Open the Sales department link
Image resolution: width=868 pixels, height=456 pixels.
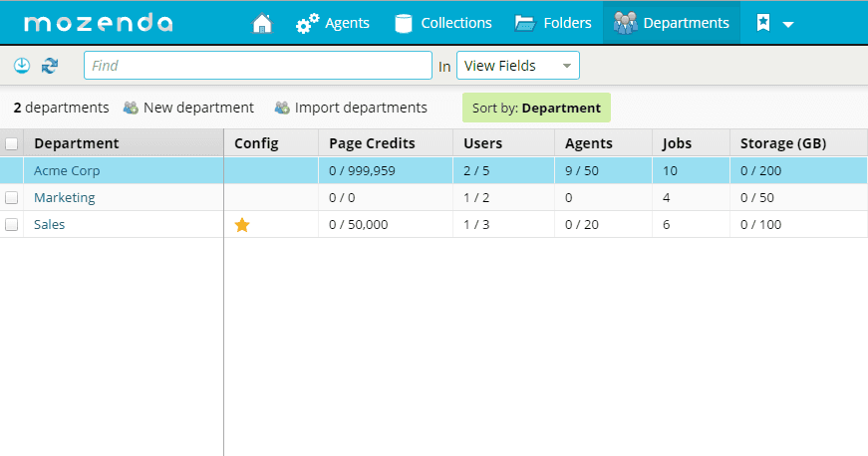(x=49, y=224)
